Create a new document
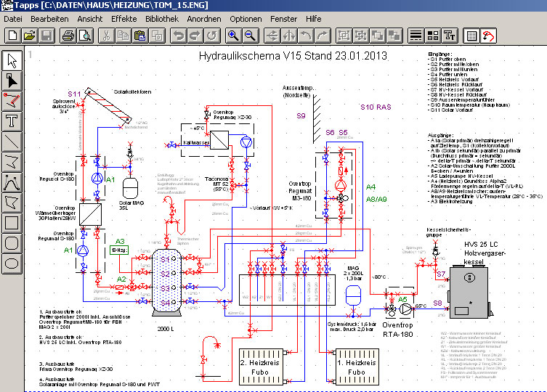547x392 pixels. click(12, 35)
